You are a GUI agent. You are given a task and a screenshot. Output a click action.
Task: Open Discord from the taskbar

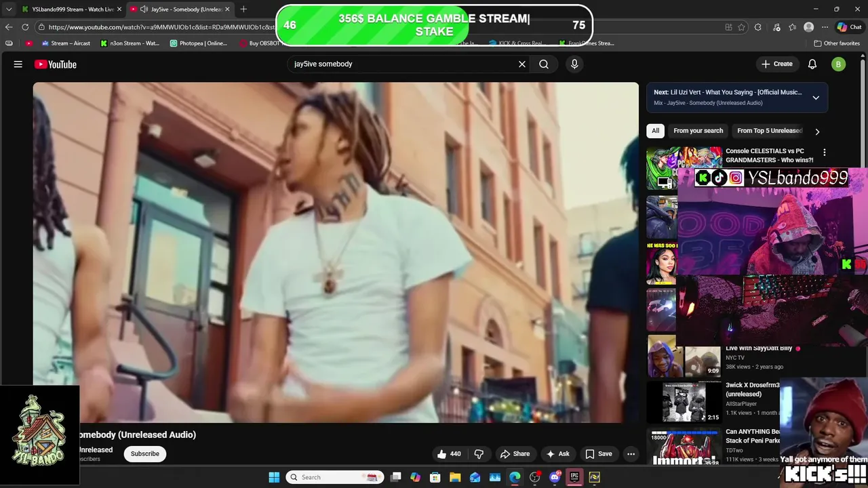[x=555, y=477]
